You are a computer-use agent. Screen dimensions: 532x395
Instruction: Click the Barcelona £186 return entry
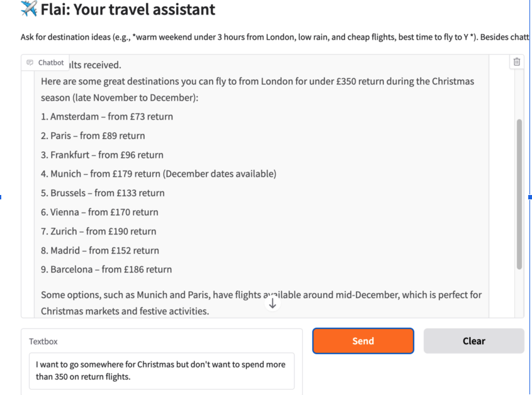tap(106, 269)
